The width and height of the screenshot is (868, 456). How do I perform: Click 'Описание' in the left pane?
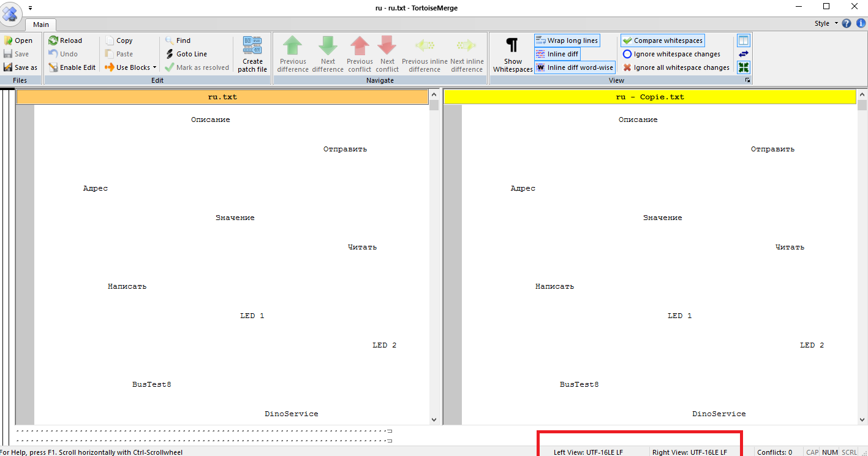210,120
